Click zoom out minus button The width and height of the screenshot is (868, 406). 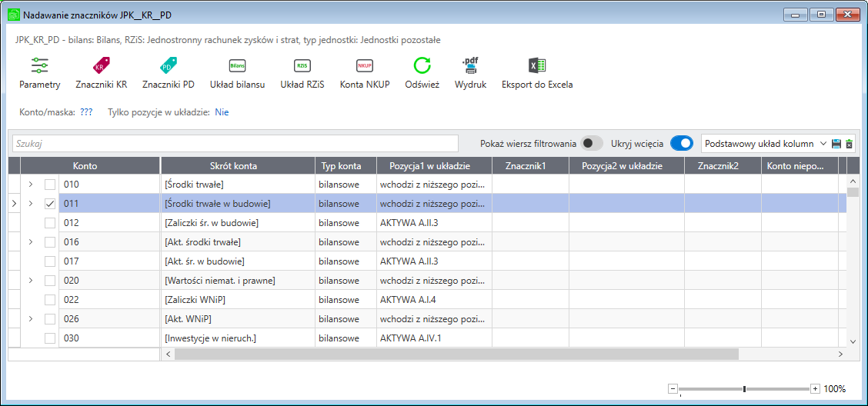(x=673, y=389)
